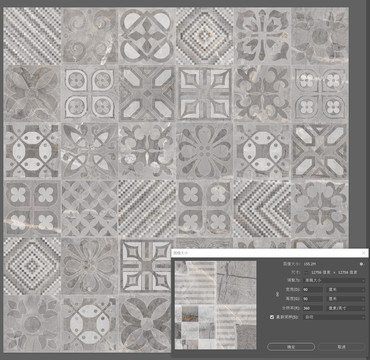Toggle the Resample (重新采样) checkbox

click(272, 317)
